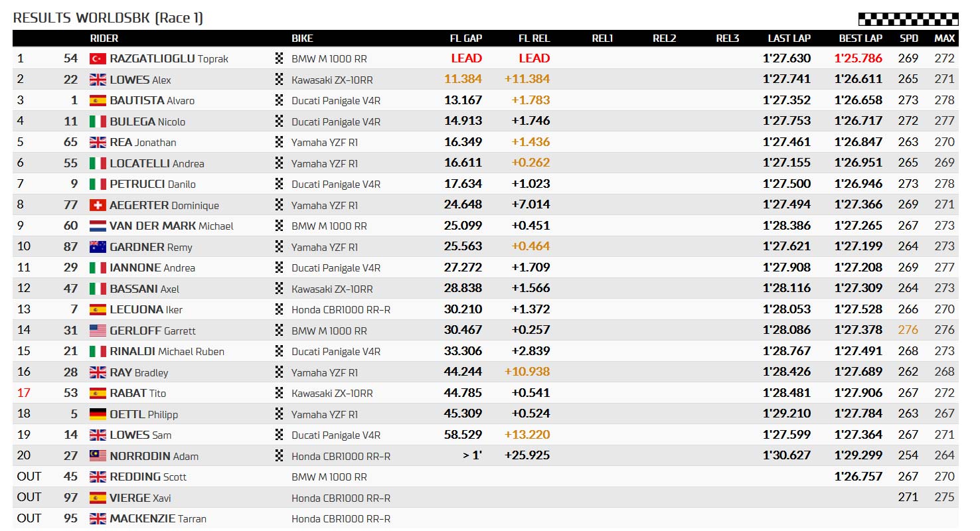This screenshot has width=980, height=531.
Task: Open rider NORRODIN Adam
Action: pos(154,456)
